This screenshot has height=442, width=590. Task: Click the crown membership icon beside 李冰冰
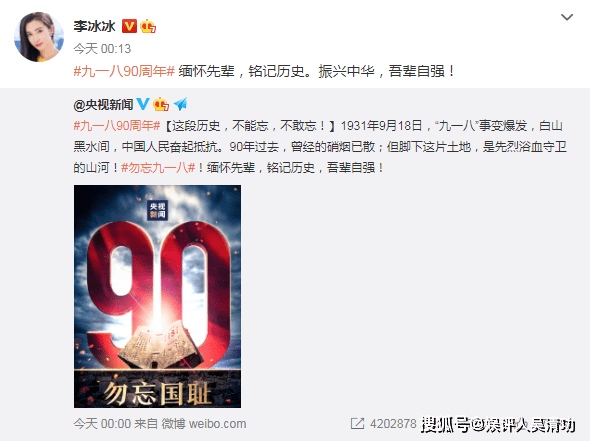point(148,26)
